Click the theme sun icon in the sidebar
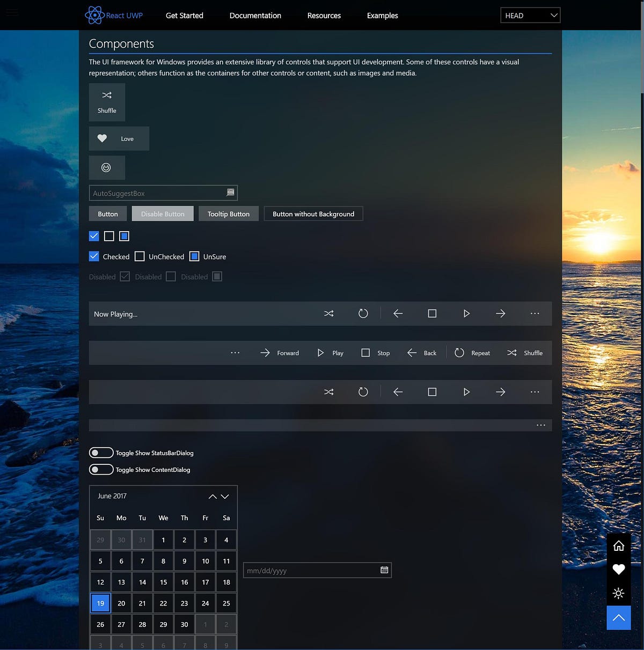Image resolution: width=644 pixels, height=650 pixels. [619, 593]
